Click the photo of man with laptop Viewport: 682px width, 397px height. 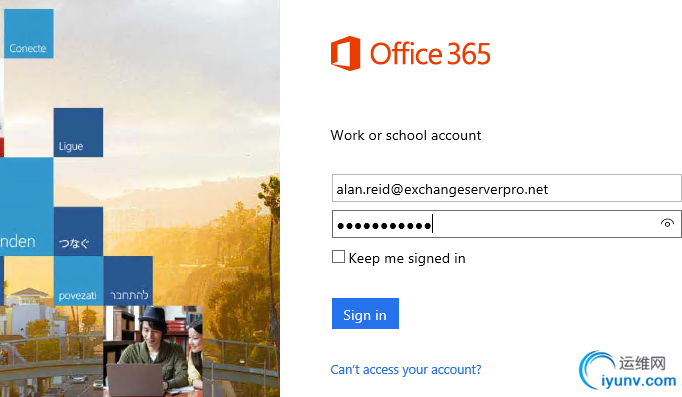point(153,351)
